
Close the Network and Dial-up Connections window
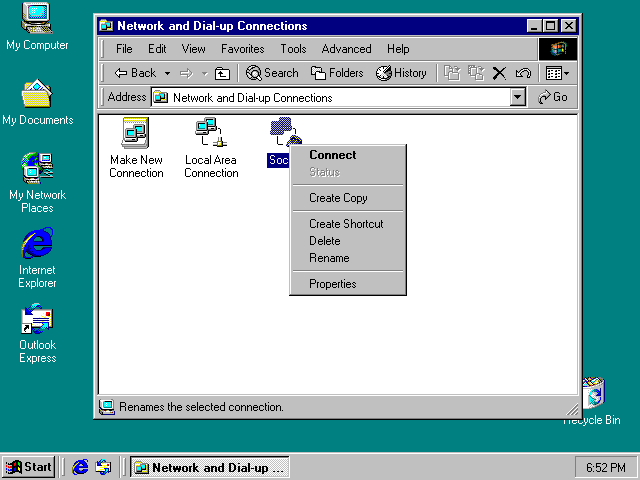click(569, 26)
